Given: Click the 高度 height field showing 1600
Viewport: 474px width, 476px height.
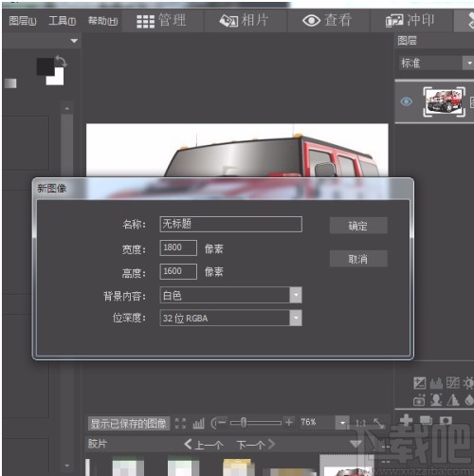Looking at the screenshot, I should [178, 271].
